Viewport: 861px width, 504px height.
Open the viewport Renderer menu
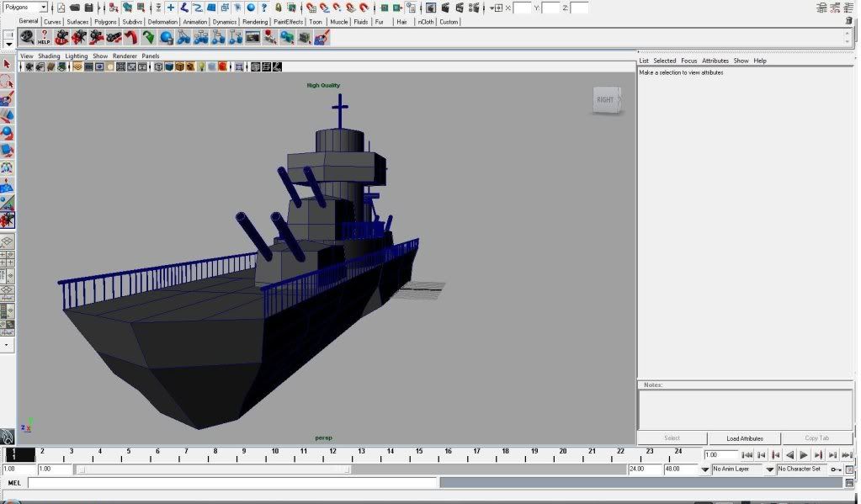(125, 56)
